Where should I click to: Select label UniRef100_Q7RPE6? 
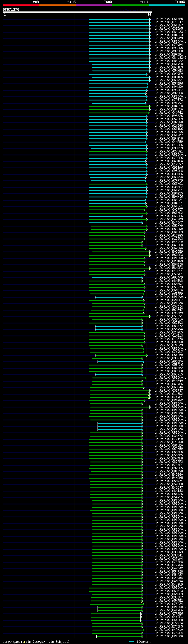click(169, 613)
